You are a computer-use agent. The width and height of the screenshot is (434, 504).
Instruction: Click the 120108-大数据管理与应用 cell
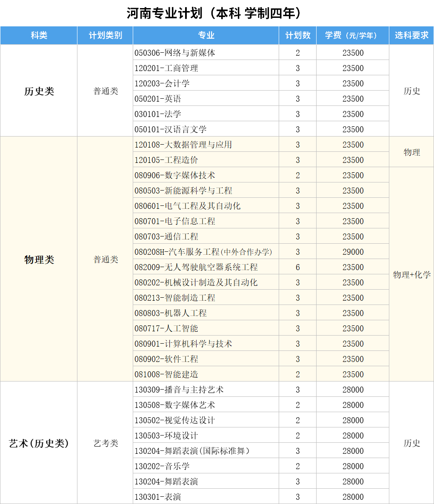click(x=183, y=145)
